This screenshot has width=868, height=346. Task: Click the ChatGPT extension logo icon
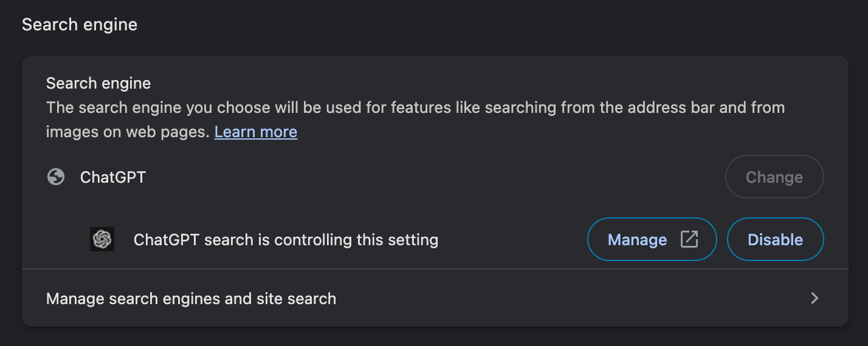102,239
